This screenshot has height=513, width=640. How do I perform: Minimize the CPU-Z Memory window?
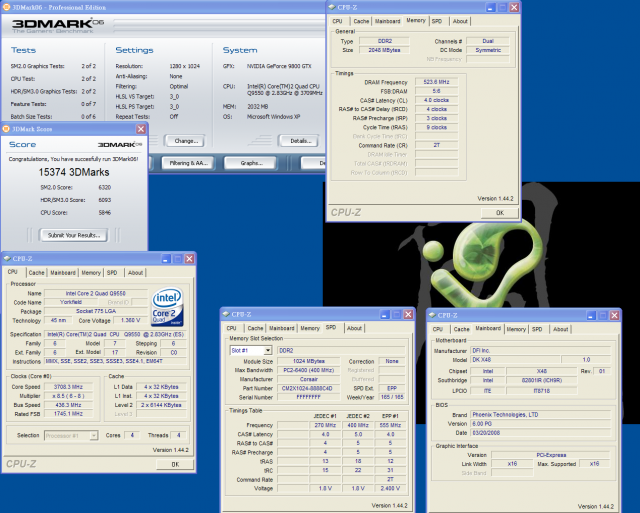pyautogui.click(x=491, y=7)
